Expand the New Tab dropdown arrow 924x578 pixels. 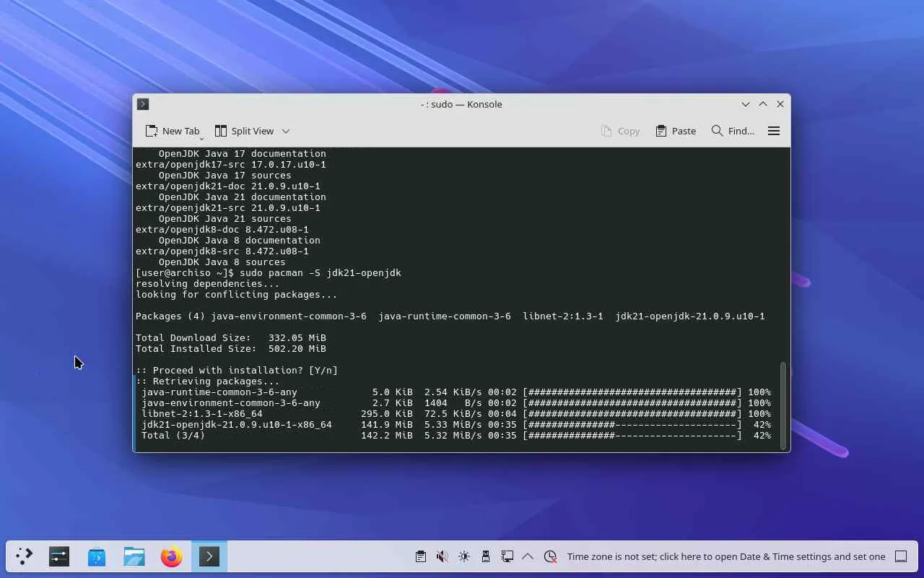tap(201, 137)
